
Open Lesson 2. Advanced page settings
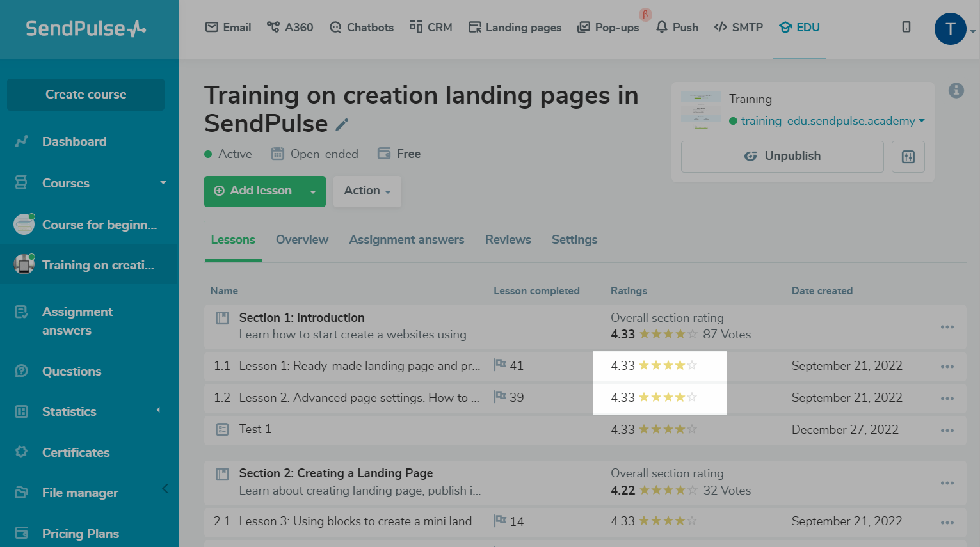click(359, 398)
